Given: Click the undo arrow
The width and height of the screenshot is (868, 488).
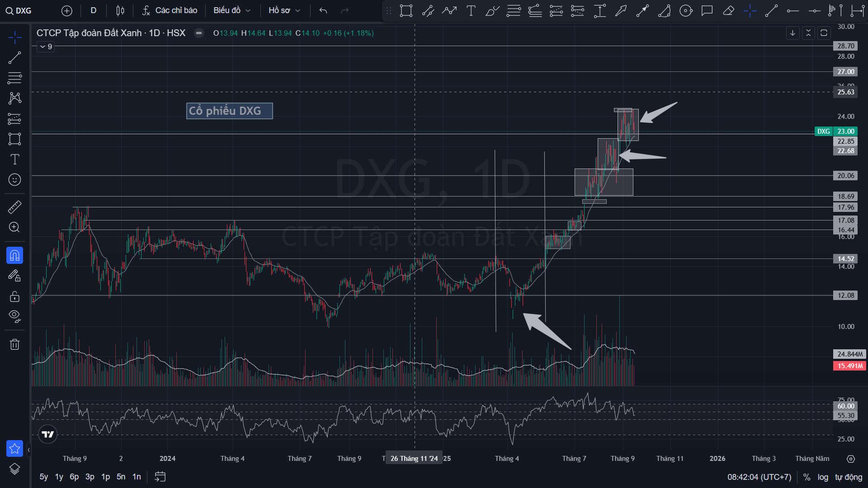Looking at the screenshot, I should pos(323,10).
